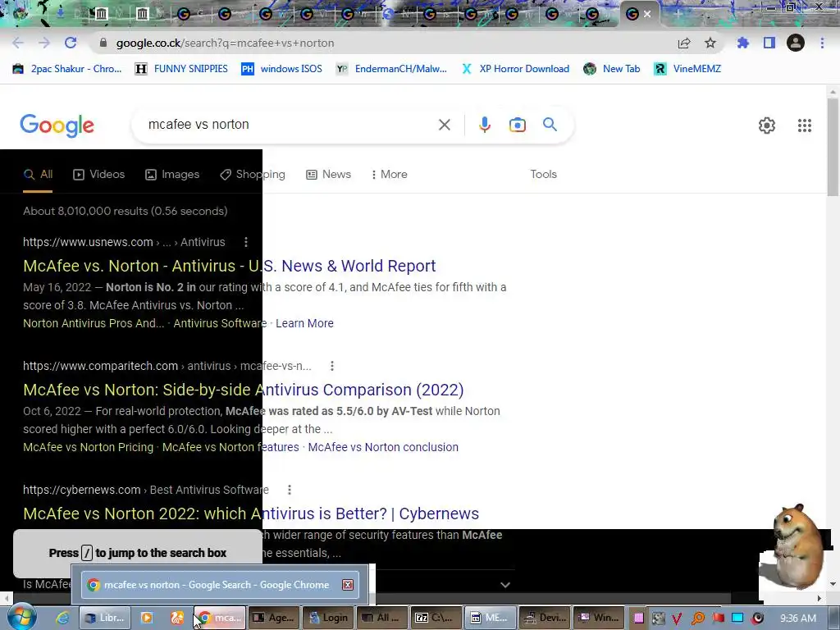This screenshot has width=840, height=630.
Task: Open the Login taskbar window
Action: click(x=328, y=618)
